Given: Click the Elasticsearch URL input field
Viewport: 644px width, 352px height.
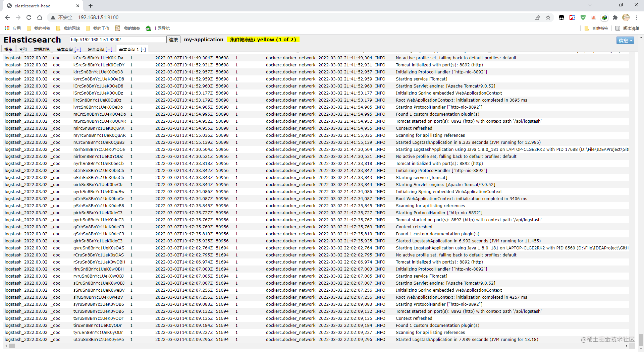Looking at the screenshot, I should point(118,40).
